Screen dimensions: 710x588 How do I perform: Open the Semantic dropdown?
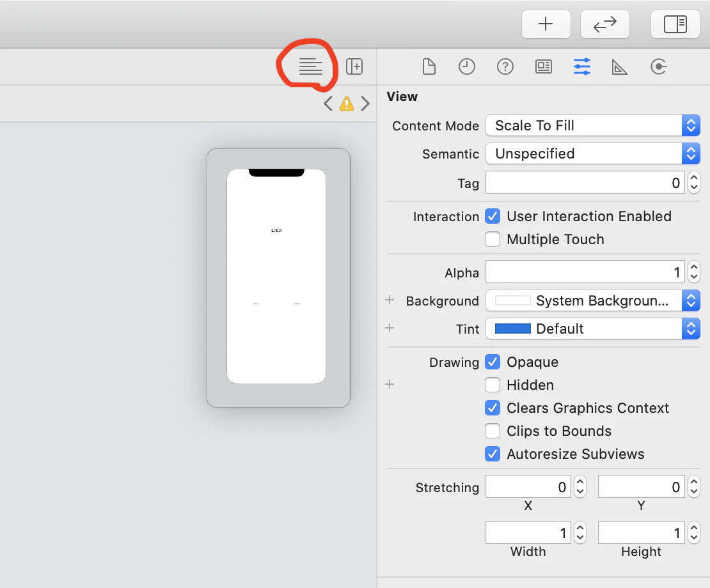click(x=593, y=153)
